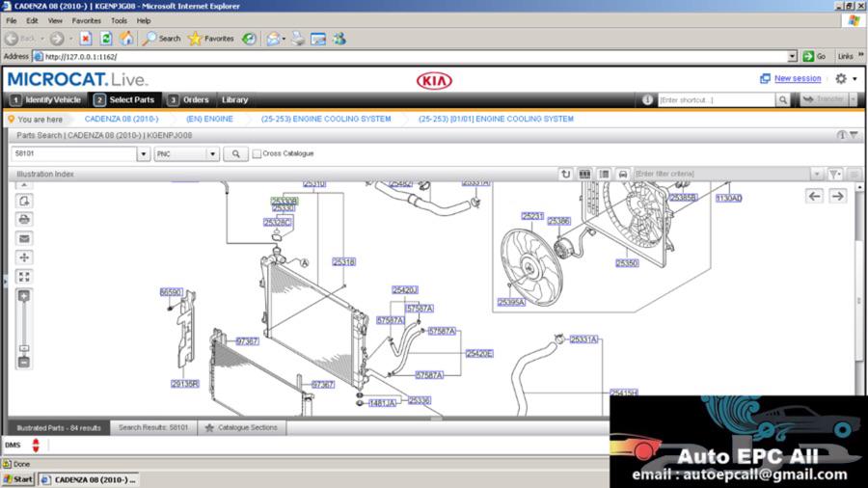Screen dimensions: 868x488
Task: Click the IE Go button
Action: tap(815, 57)
